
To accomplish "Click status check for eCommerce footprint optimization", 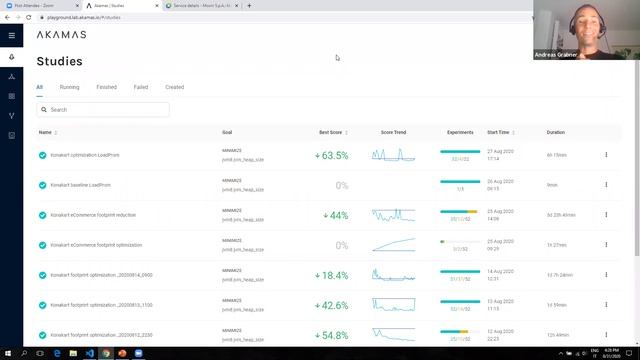I will [x=42, y=245].
